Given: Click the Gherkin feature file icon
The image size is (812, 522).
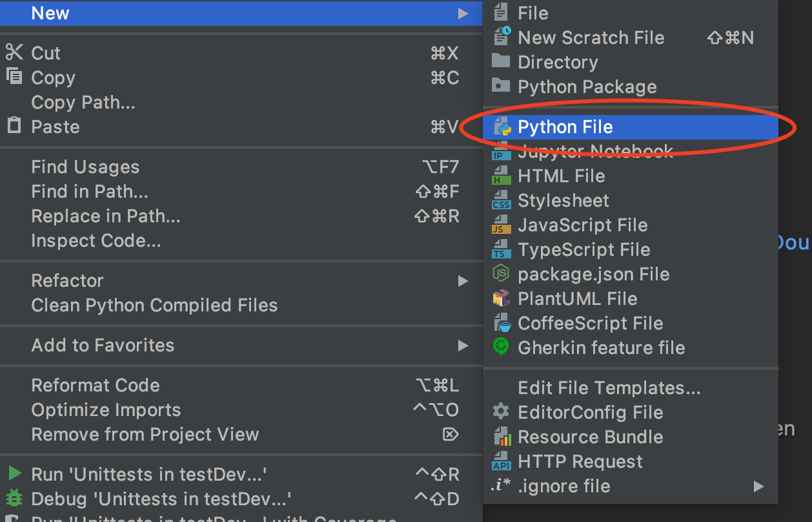Looking at the screenshot, I should pos(502,348).
